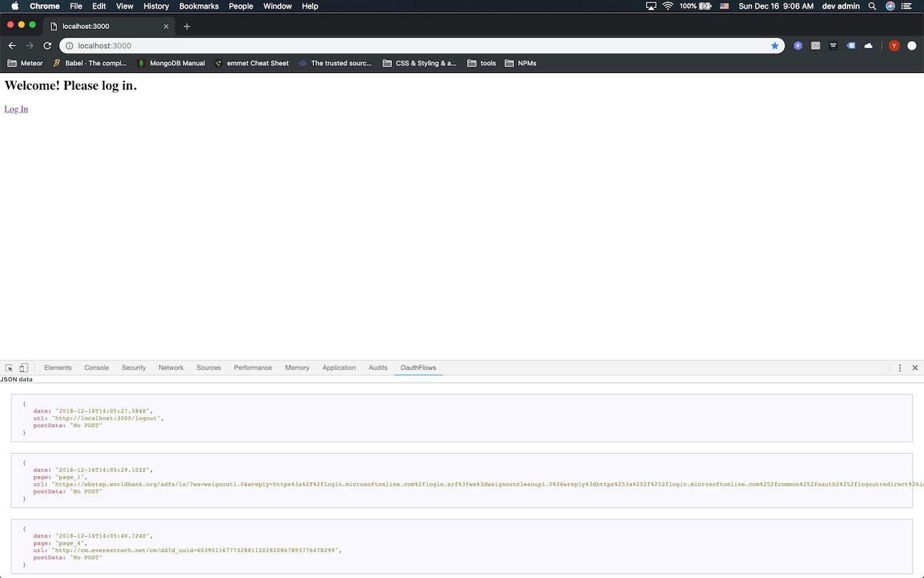
Task: Click the black square extension icon
Action: pyautogui.click(x=833, y=46)
